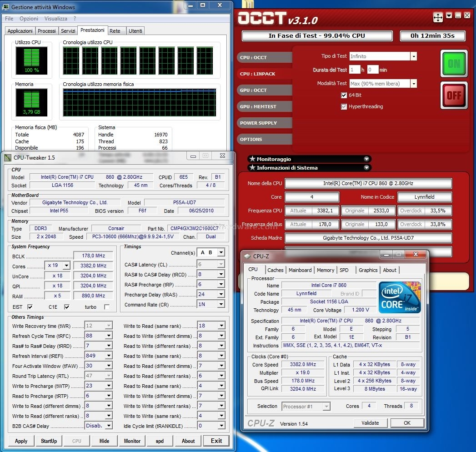Select the GPU : MEMTEST test
476x452 pixels.
[x=264, y=106]
